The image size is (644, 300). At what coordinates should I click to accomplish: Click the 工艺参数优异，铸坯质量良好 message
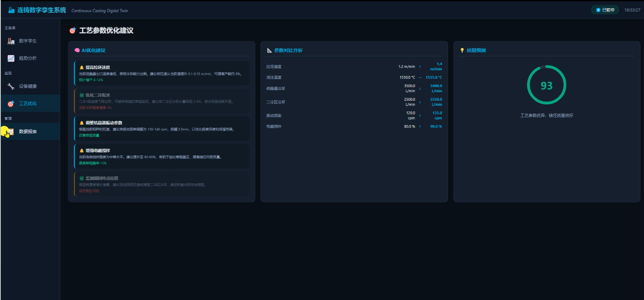point(547,116)
